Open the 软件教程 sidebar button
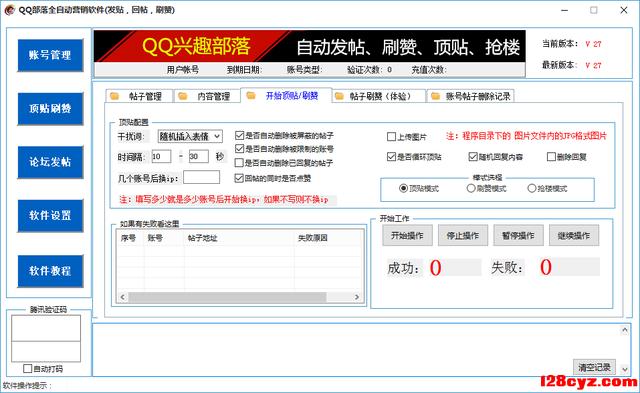Image resolution: width=640 pixels, height=393 pixels. [x=50, y=271]
